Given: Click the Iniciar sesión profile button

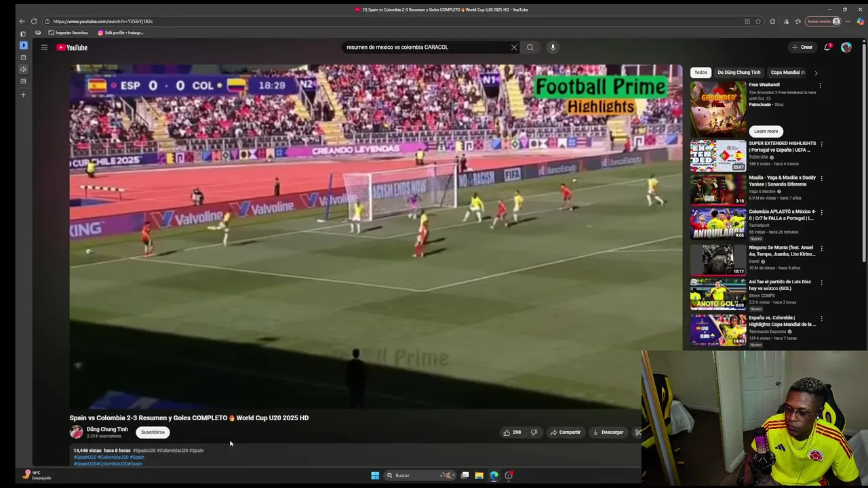Looking at the screenshot, I should (x=823, y=21).
